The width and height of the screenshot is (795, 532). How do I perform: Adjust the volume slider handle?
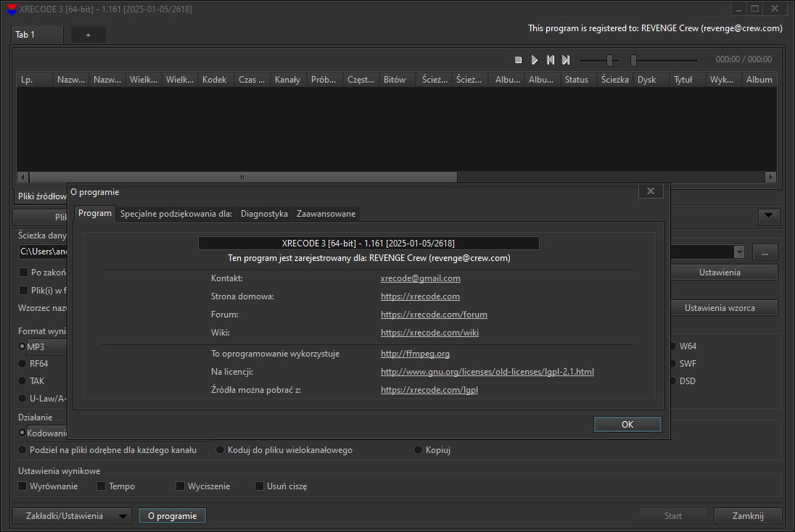[x=609, y=60]
